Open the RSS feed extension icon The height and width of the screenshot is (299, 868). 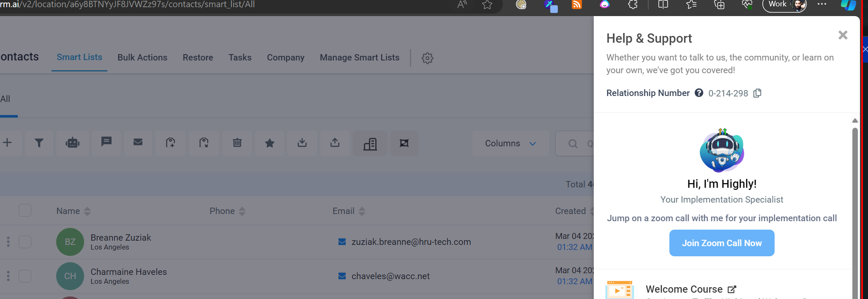click(577, 4)
